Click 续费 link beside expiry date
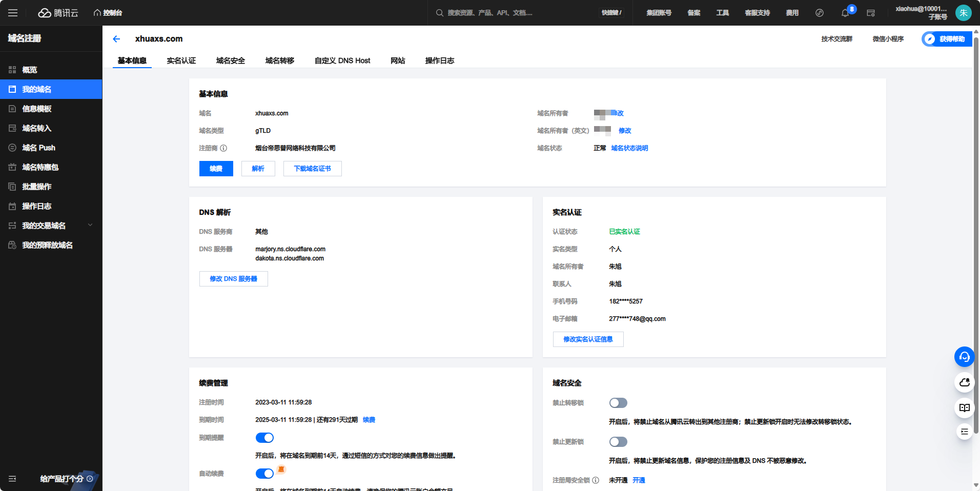Viewport: 980px width, 491px height. point(369,420)
